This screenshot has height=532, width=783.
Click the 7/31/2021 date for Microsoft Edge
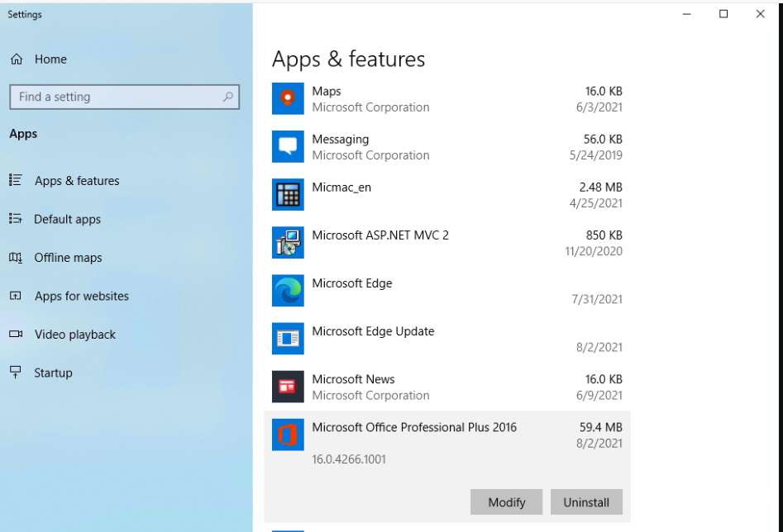pos(597,299)
